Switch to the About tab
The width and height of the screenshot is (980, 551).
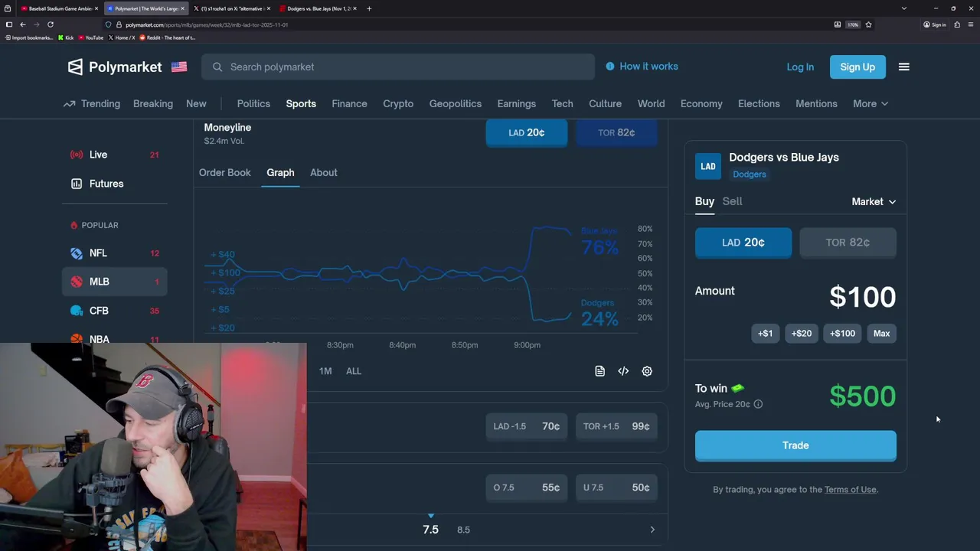(x=324, y=173)
